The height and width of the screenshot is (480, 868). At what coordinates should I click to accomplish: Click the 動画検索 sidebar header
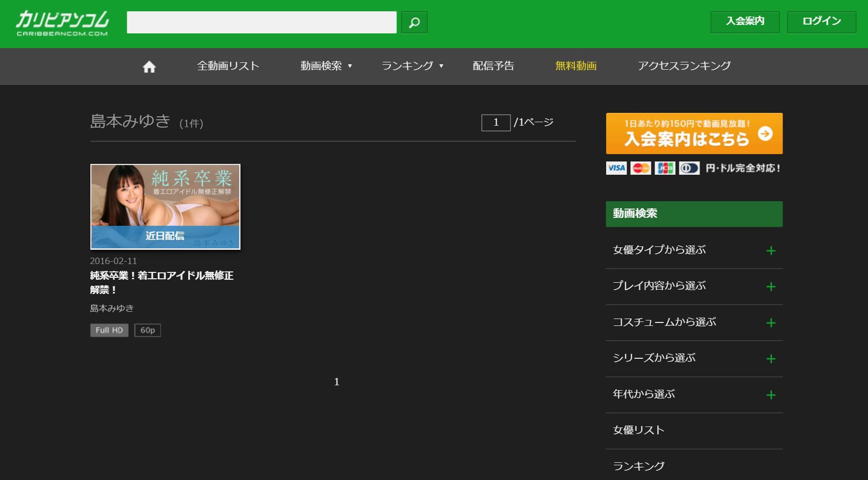(694, 214)
